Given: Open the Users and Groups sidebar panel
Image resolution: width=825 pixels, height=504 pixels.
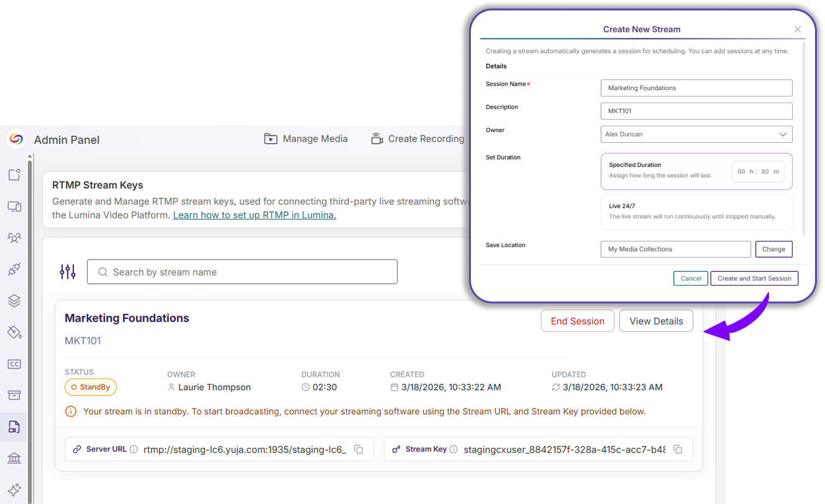Looking at the screenshot, I should (x=14, y=238).
